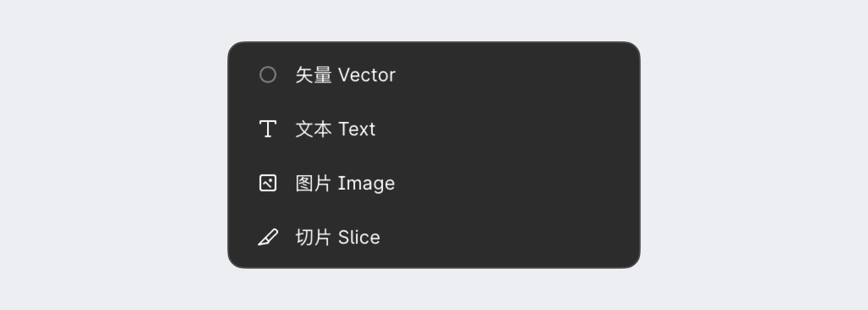Pick the Image tool's square photo icon

pyautogui.click(x=268, y=183)
